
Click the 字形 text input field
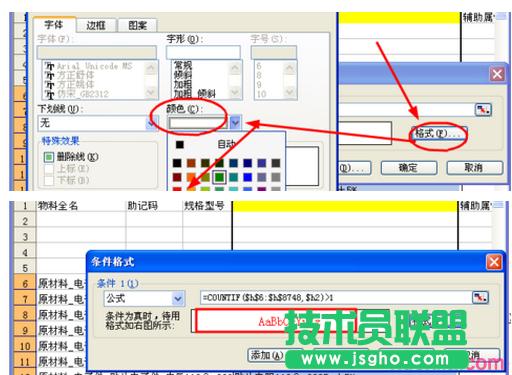203,53
